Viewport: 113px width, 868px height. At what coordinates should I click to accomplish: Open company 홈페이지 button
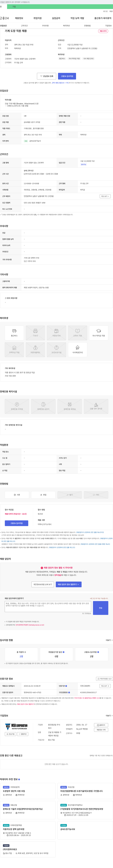tap(101, 725)
